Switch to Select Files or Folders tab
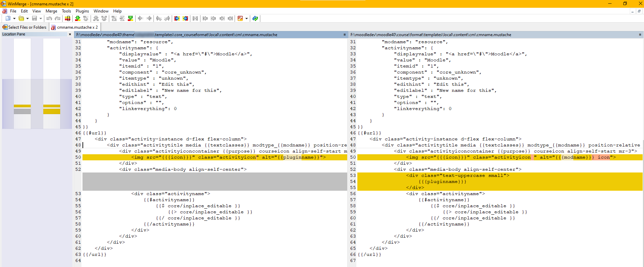Viewport: 644px width, 267px height. pyautogui.click(x=25, y=27)
